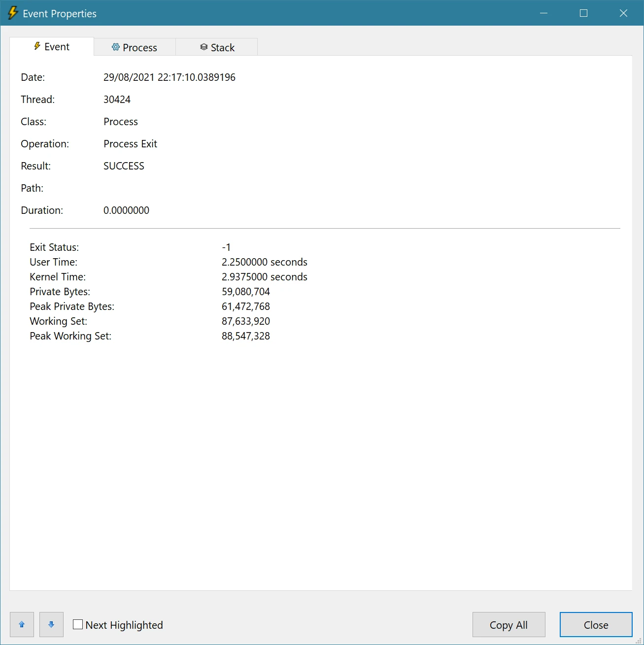Click the resize grip in the bottom-right corner

640,641
